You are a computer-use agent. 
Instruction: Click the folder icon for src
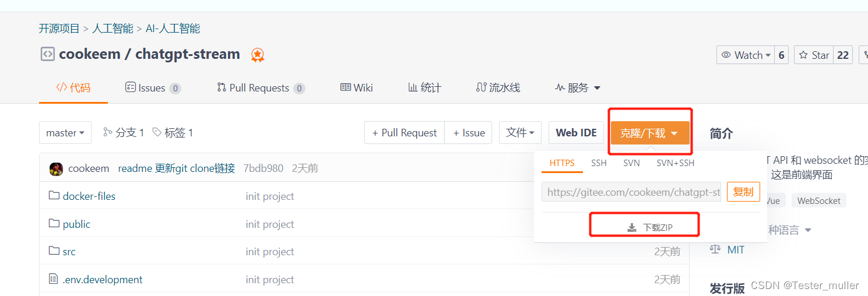54,251
